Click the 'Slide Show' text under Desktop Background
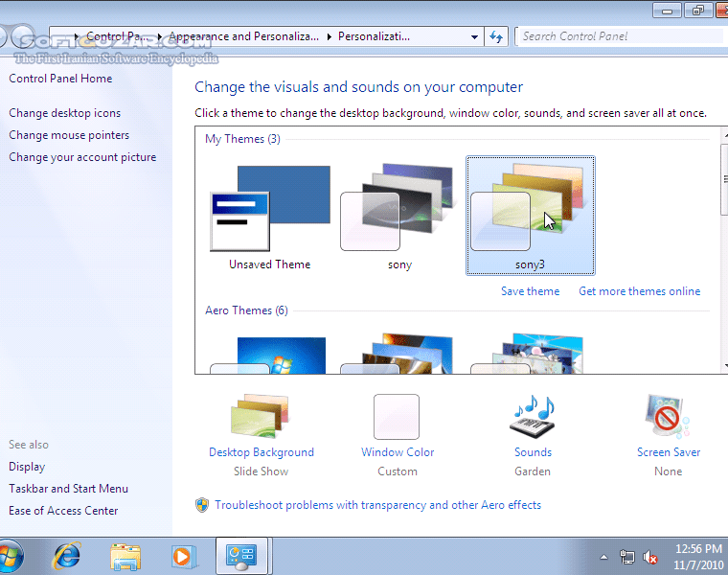 tap(261, 471)
